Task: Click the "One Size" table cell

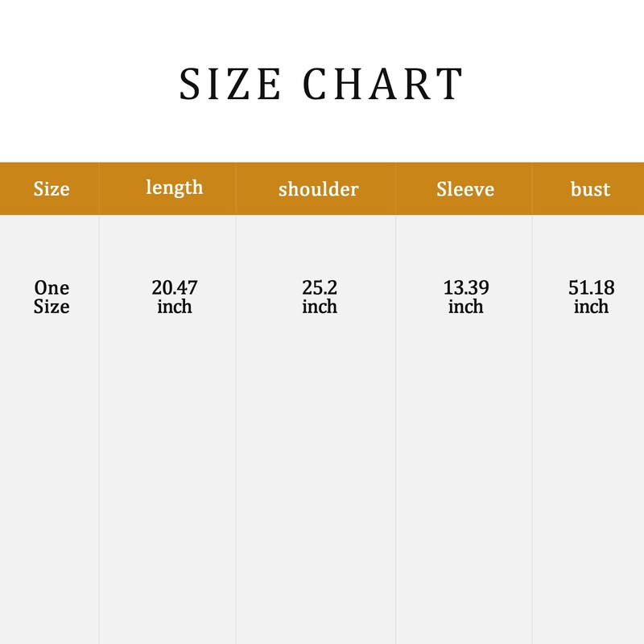Action: [52, 297]
